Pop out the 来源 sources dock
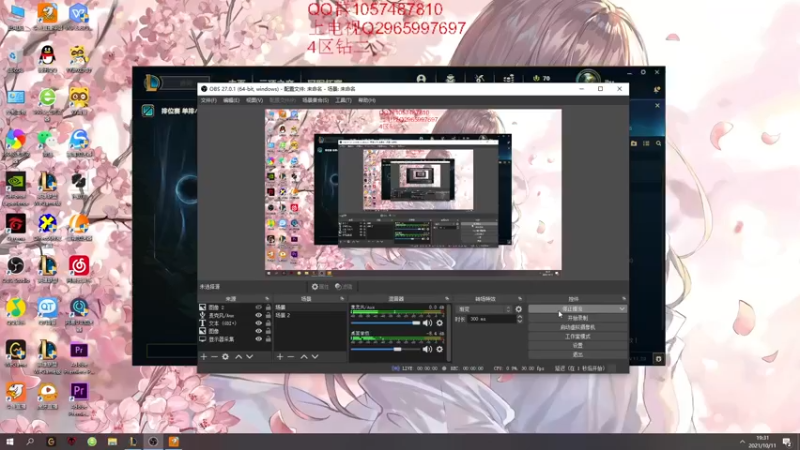Viewport: 800px width, 450px height. pyautogui.click(x=267, y=298)
